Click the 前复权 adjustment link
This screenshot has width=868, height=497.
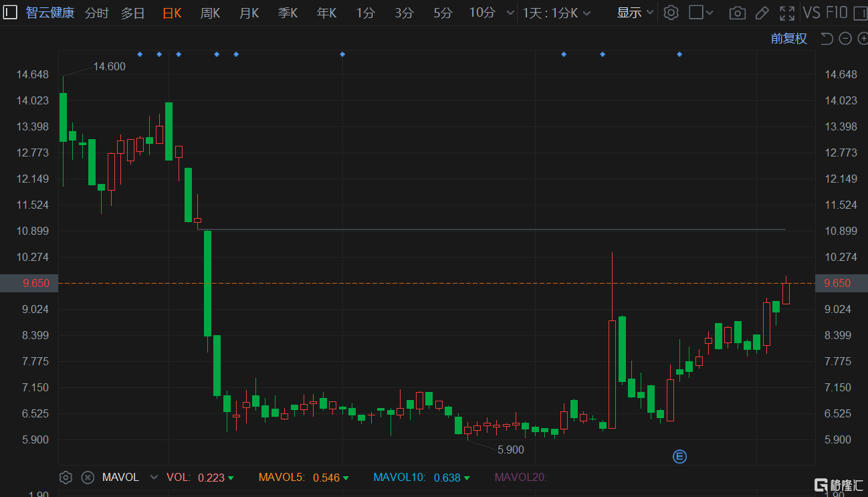click(788, 39)
